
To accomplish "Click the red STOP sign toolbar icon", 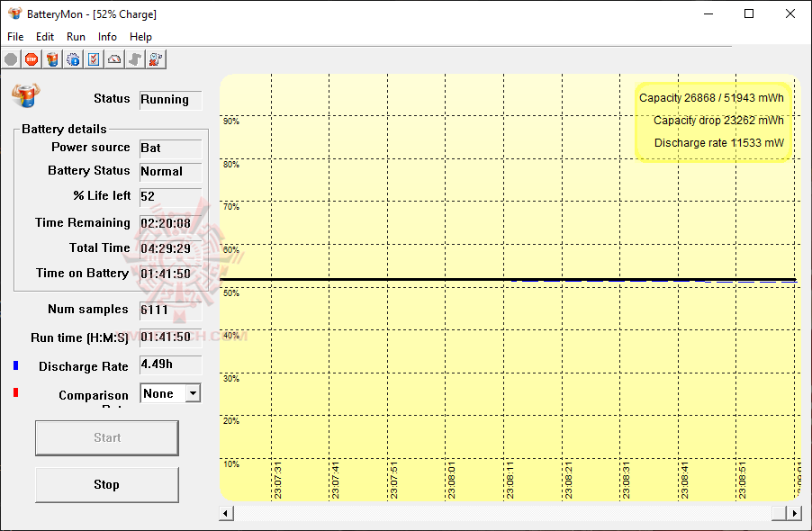I will (x=32, y=59).
